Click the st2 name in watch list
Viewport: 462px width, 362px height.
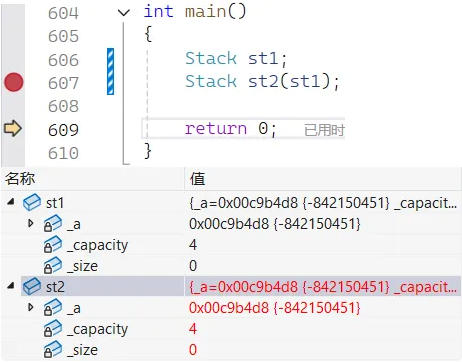[x=55, y=287]
